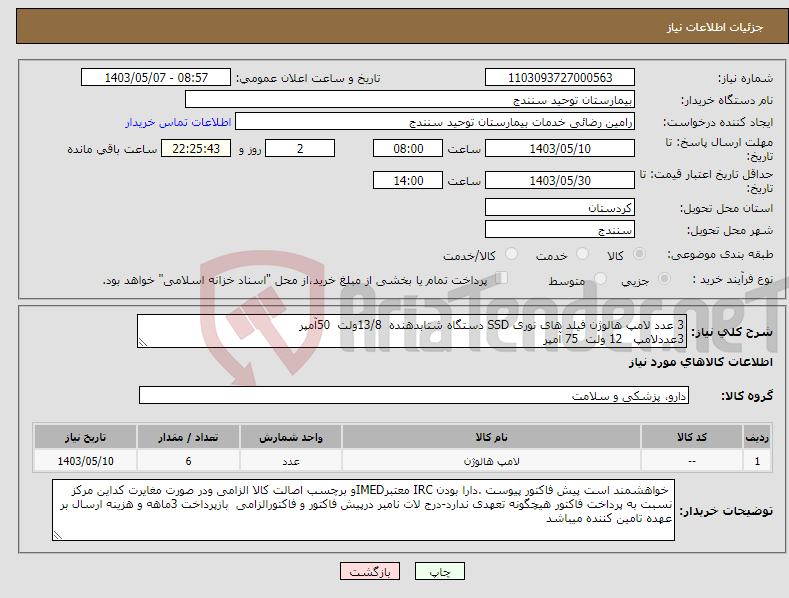Click the بازگشت back button

(370, 571)
